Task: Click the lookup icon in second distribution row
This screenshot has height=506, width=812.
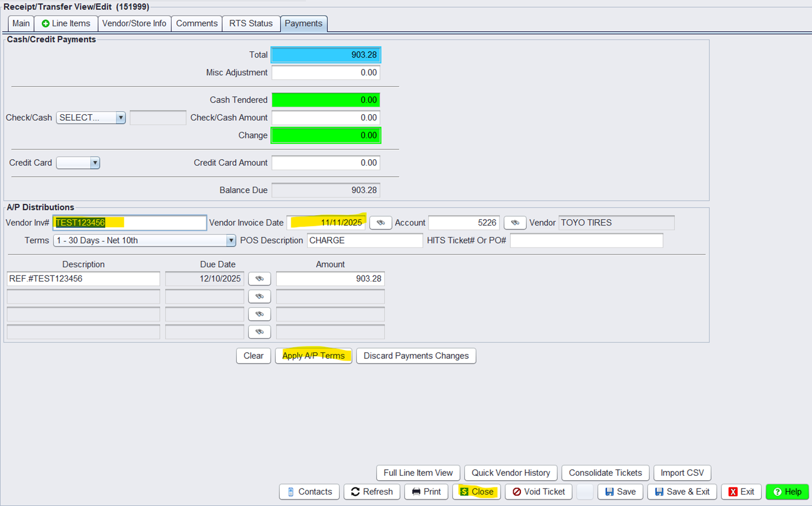Action: click(x=259, y=296)
